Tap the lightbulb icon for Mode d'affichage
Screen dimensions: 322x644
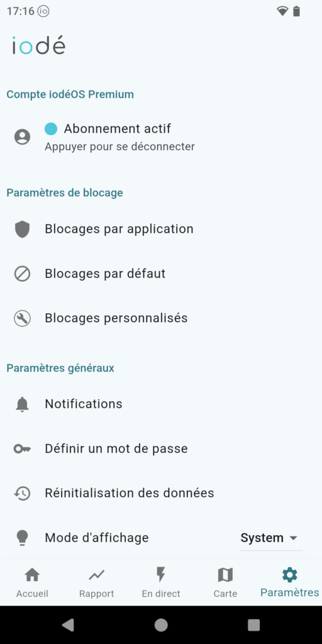pos(22,538)
